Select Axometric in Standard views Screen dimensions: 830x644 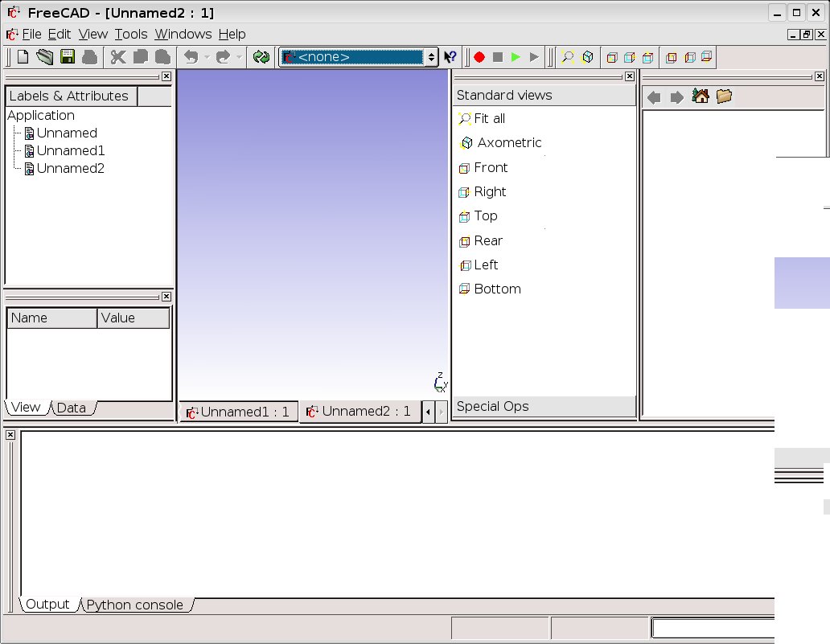point(509,142)
